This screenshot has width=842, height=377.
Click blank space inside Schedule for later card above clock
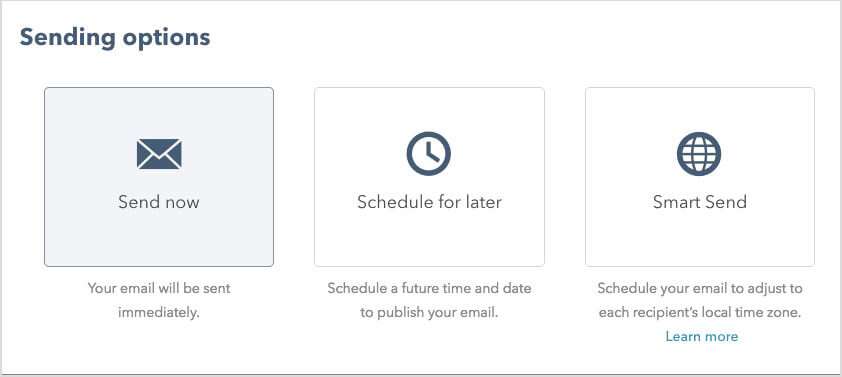[429, 109]
